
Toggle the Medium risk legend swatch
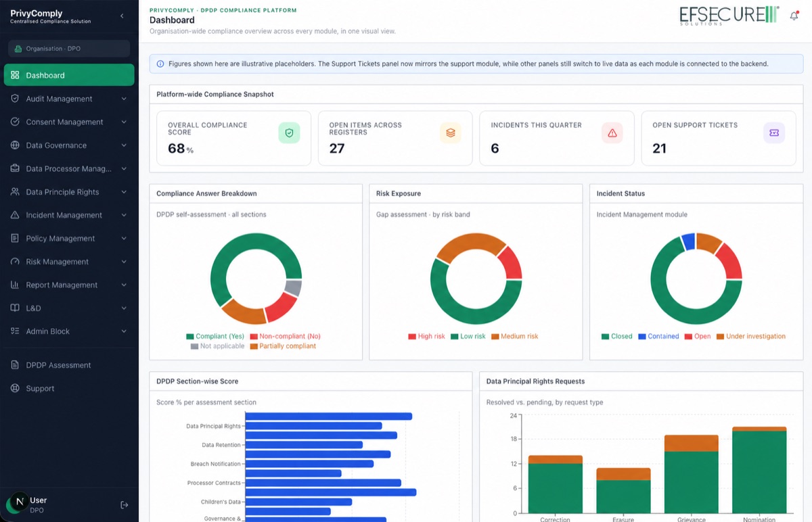pos(495,336)
